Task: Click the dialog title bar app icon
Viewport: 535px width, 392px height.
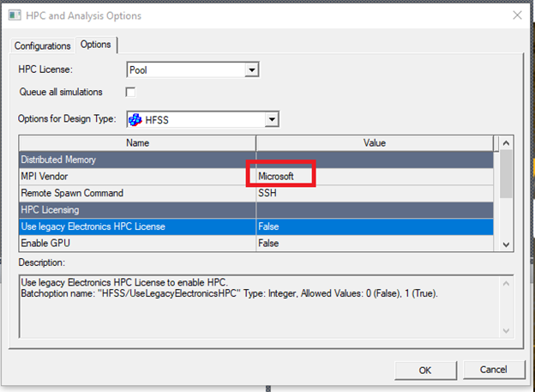Action: coord(15,15)
